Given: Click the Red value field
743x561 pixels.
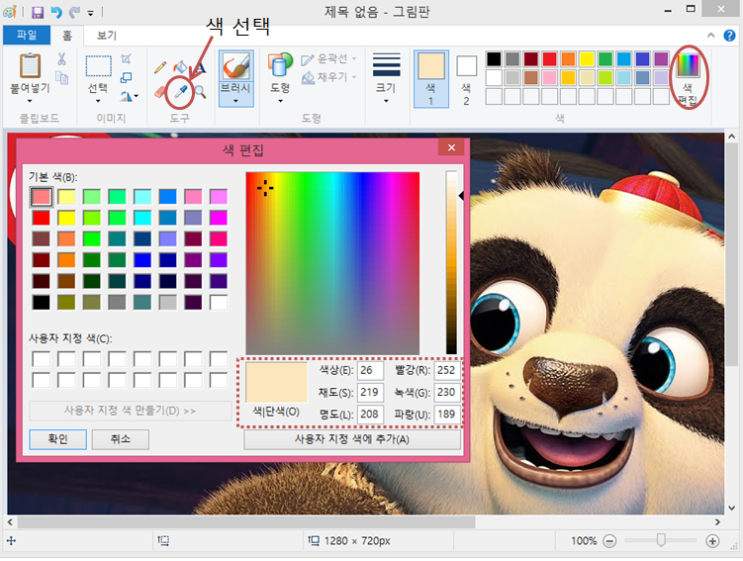Looking at the screenshot, I should [x=447, y=371].
